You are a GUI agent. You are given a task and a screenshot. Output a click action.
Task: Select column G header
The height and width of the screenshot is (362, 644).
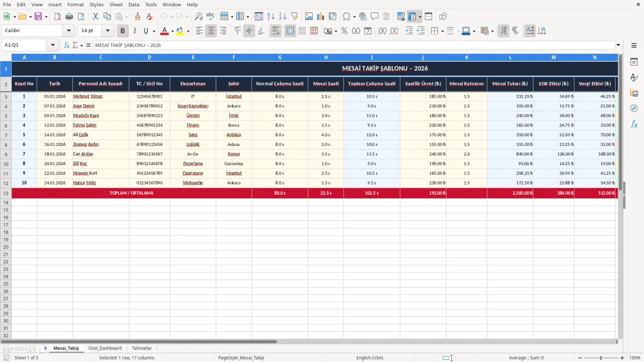click(280, 57)
